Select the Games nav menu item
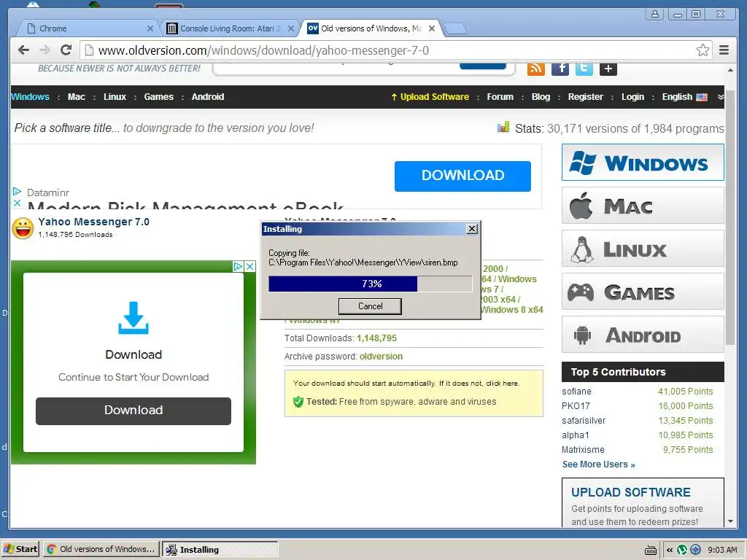The height and width of the screenshot is (560, 747). coord(158,97)
